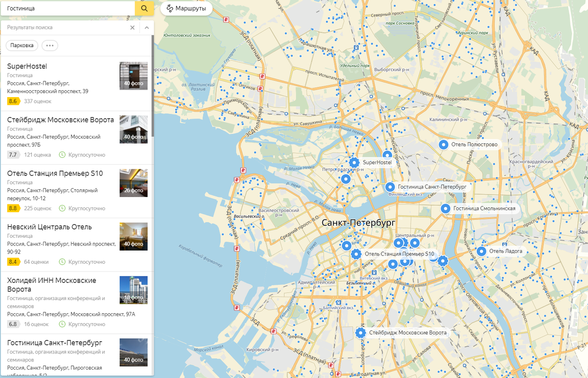Open Гостиница Санкт-Петербург listing in results

click(x=54, y=342)
